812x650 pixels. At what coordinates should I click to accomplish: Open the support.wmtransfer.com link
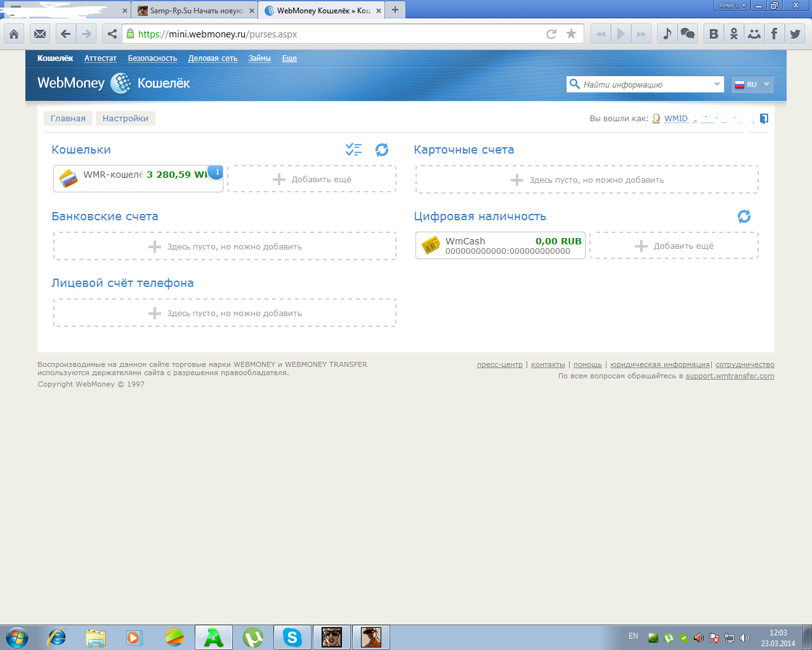click(x=730, y=376)
